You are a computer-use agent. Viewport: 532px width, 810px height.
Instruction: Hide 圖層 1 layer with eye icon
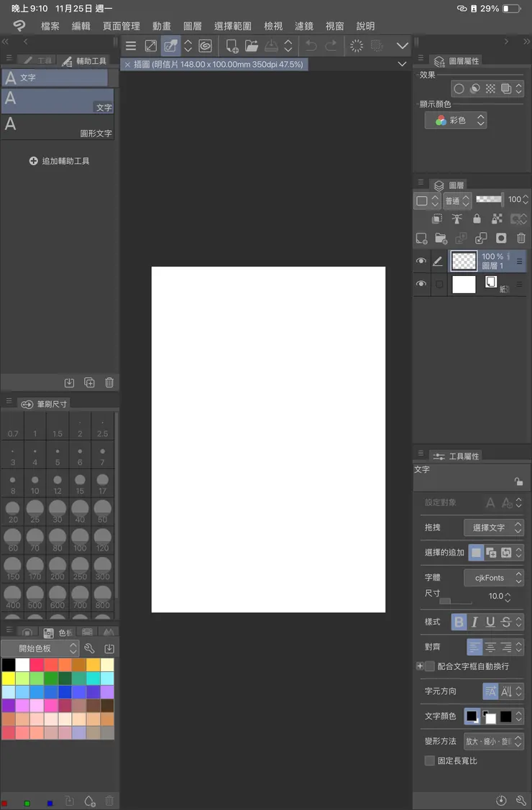(421, 261)
